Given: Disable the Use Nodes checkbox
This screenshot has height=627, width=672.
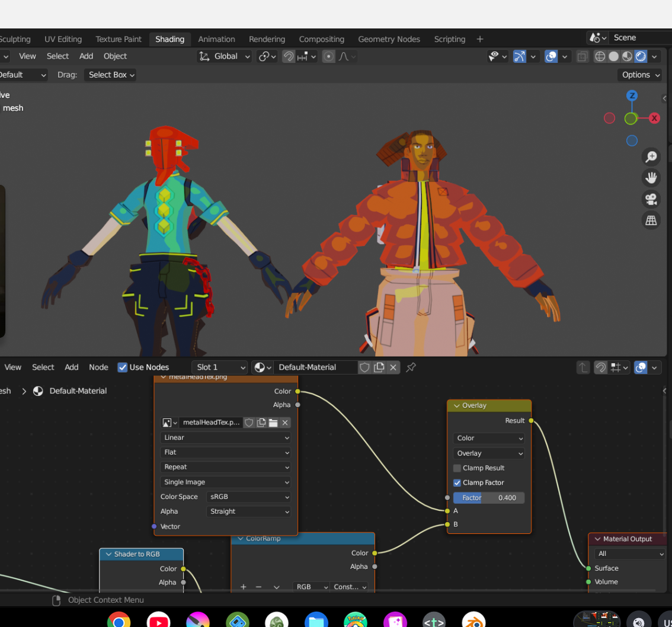Looking at the screenshot, I should click(123, 367).
